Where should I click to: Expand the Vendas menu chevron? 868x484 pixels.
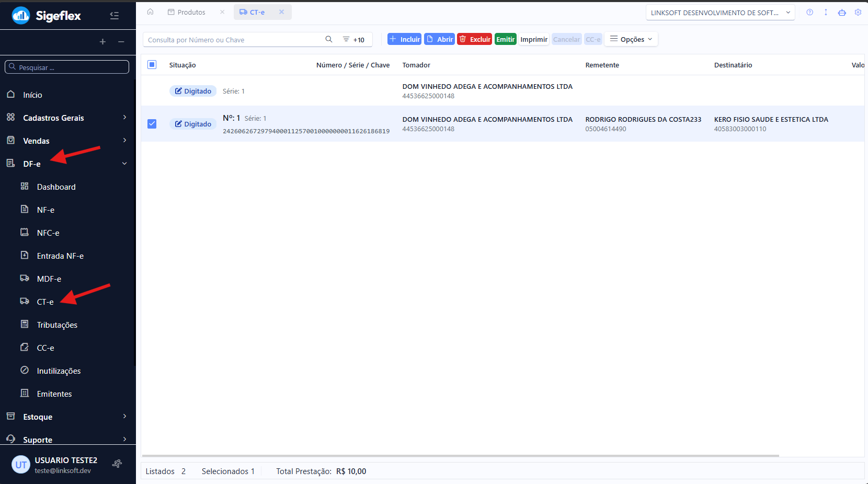(124, 141)
